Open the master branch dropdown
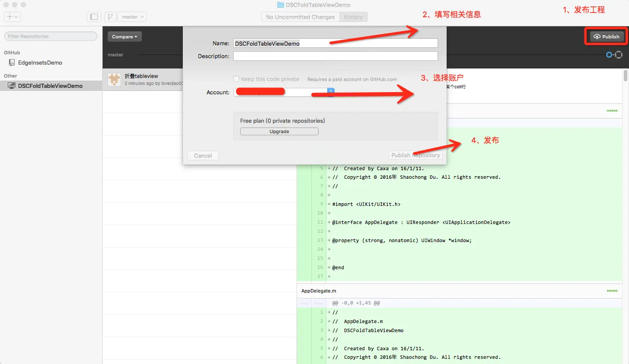This screenshot has width=629, height=364. pyautogui.click(x=132, y=17)
